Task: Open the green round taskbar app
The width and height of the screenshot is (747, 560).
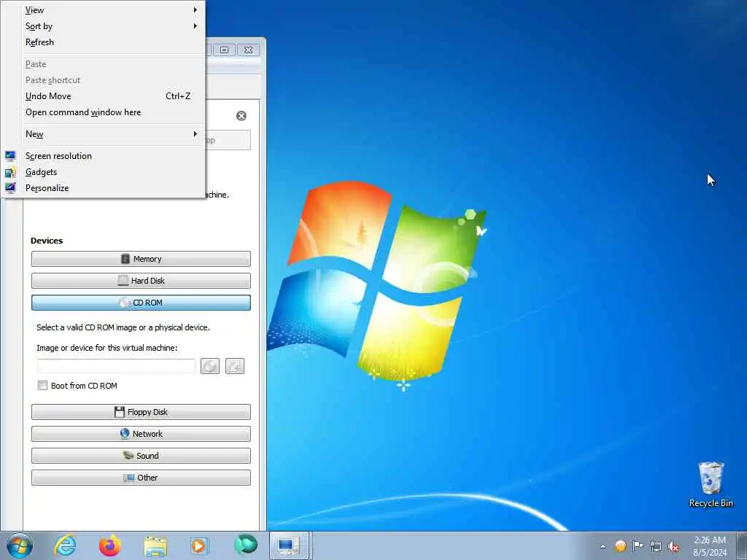Action: 246,545
